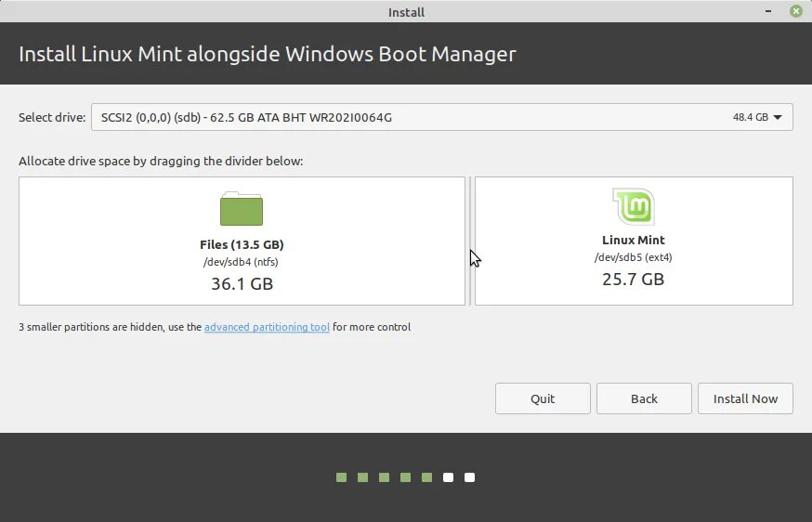Open the Select drive dropdown
This screenshot has height=522, width=812.
pyautogui.click(x=441, y=117)
